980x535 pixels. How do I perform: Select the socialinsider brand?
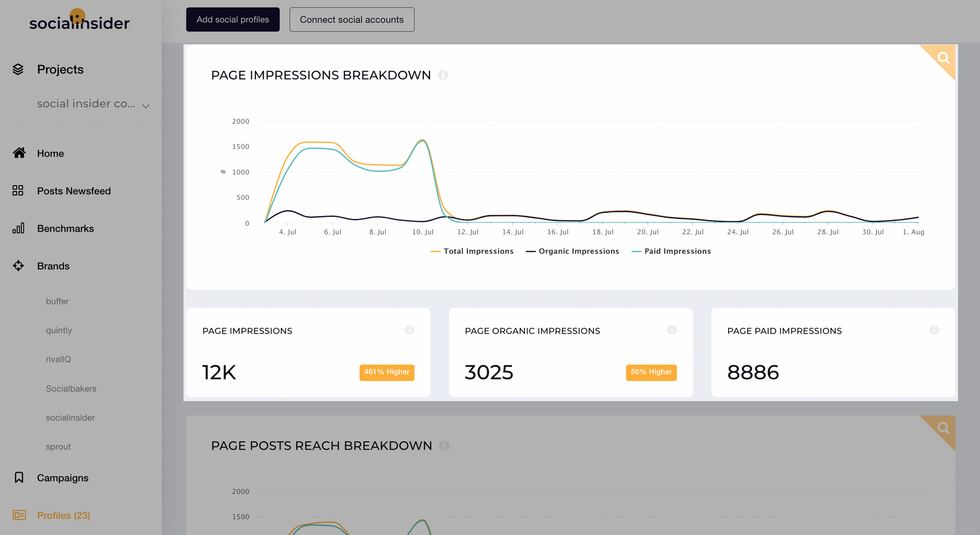(x=70, y=417)
